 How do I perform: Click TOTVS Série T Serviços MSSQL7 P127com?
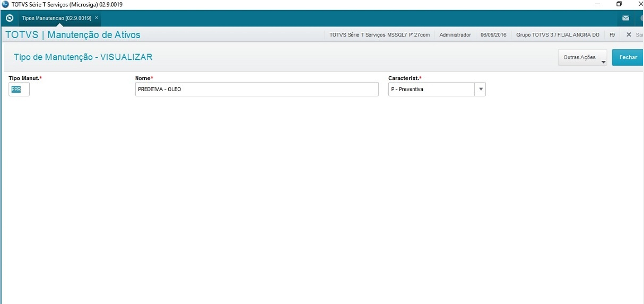(379, 34)
